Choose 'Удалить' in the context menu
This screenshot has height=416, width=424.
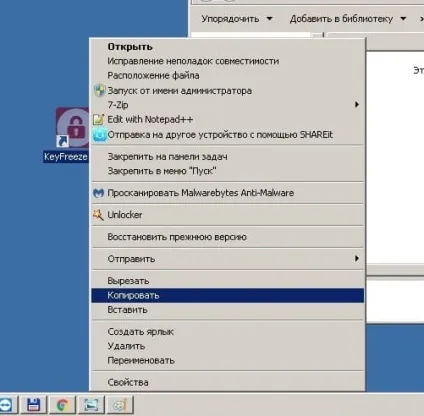pos(126,346)
